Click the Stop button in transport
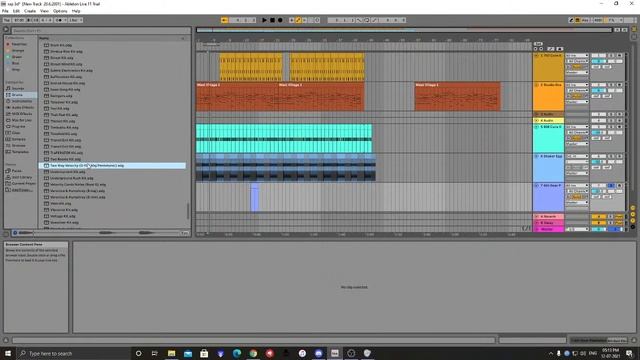640x360 pixels. click(272, 20)
